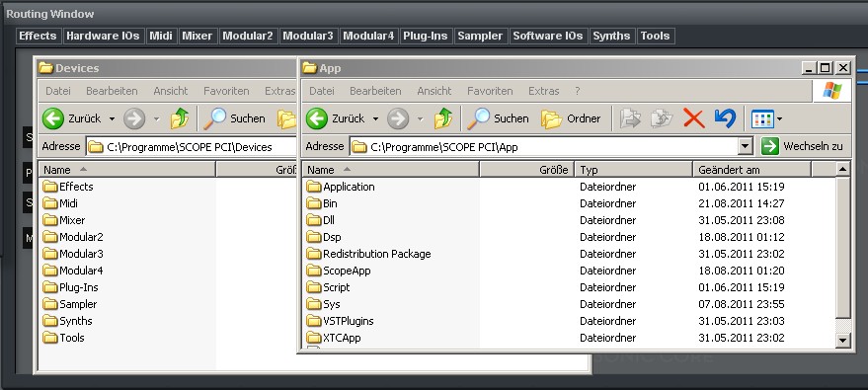This screenshot has width=868, height=390.
Task: Select the Modular2 folder icon in Devices window
Action: pyautogui.click(x=50, y=237)
